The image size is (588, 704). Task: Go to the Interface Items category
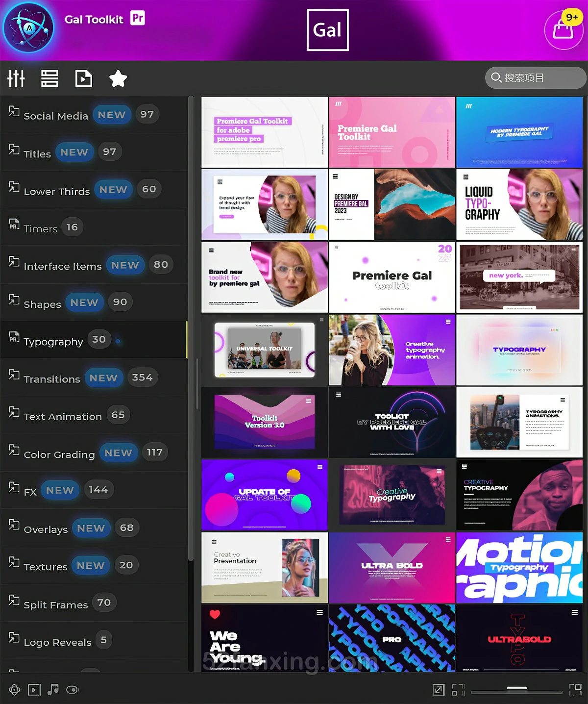94,265
